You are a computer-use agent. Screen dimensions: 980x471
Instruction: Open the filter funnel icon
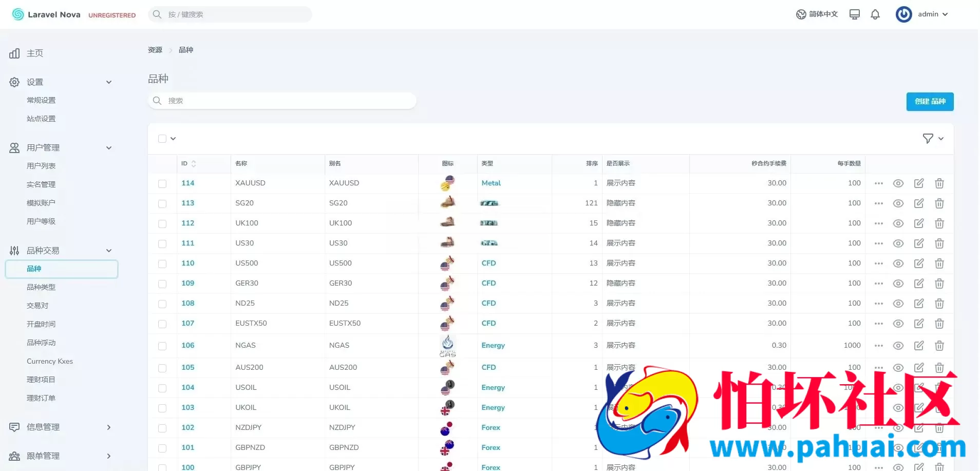(x=928, y=139)
